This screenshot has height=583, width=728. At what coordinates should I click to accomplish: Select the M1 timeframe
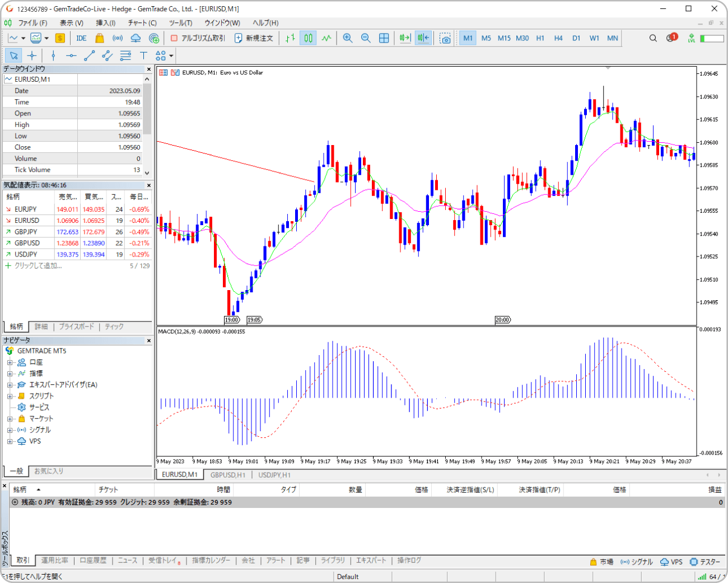click(468, 38)
